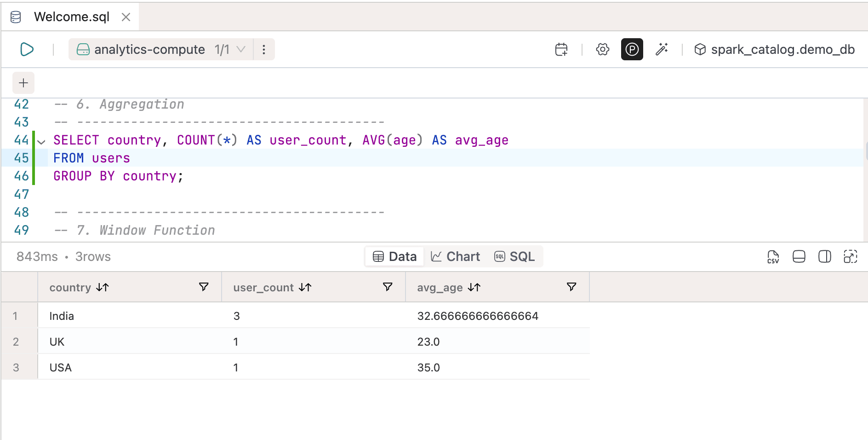Image resolution: width=868 pixels, height=440 pixels.
Task: Expand results panel to fullscreen
Action: (x=850, y=257)
